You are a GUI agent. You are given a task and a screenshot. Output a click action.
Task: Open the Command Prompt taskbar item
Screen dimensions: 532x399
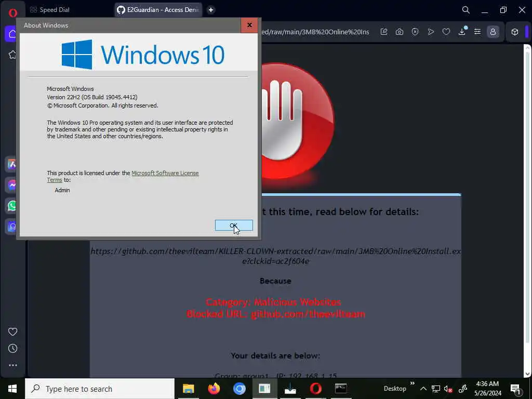[x=341, y=389]
